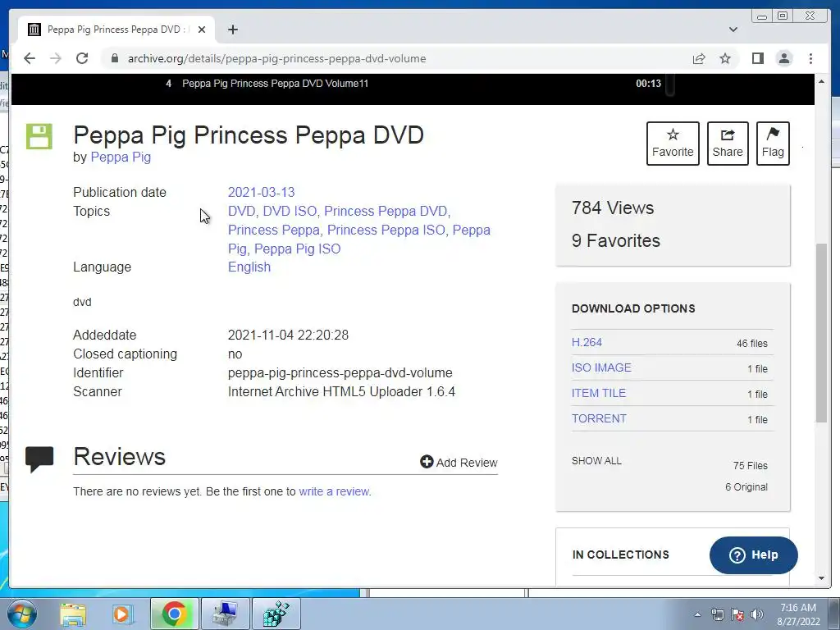Click the 9 Favorites text

pos(615,241)
